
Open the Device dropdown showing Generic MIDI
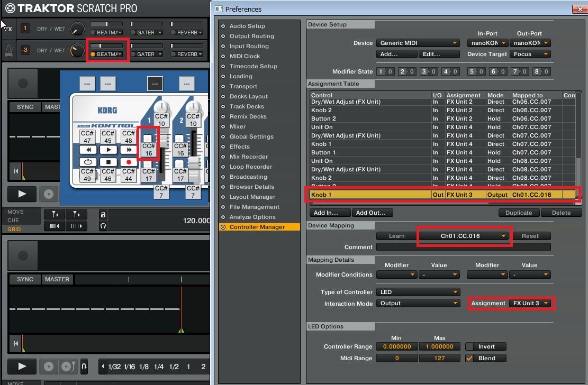(418, 43)
